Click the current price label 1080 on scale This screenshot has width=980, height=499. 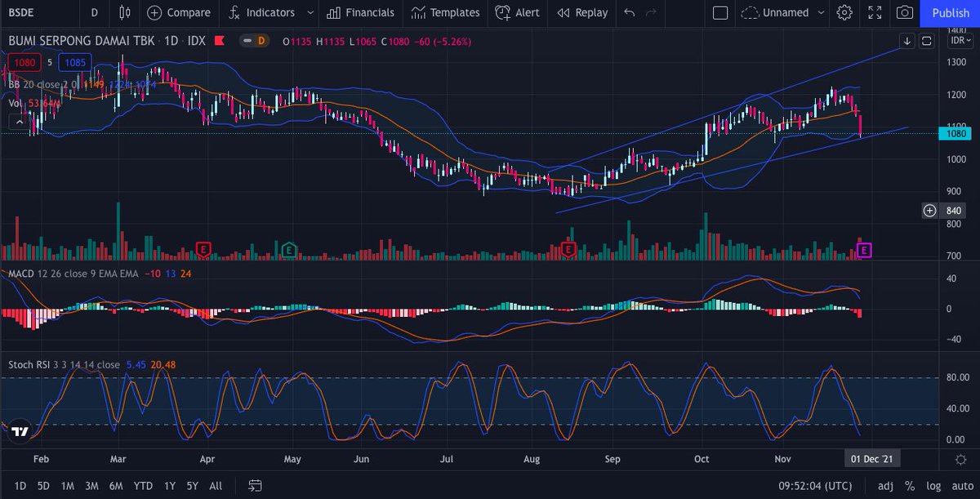pyautogui.click(x=957, y=133)
